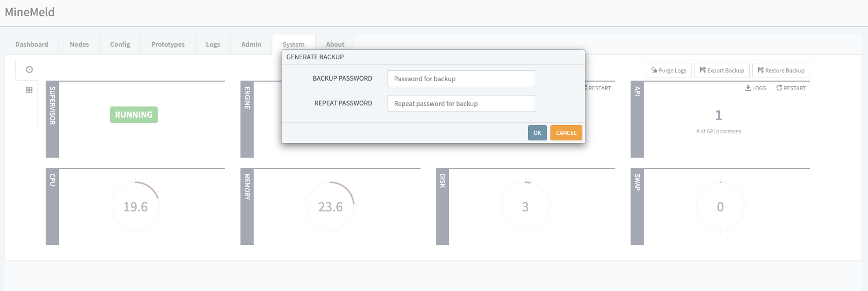Viewport: 868px width, 291px height.
Task: Click the MineMeld title link
Action: pyautogui.click(x=29, y=12)
